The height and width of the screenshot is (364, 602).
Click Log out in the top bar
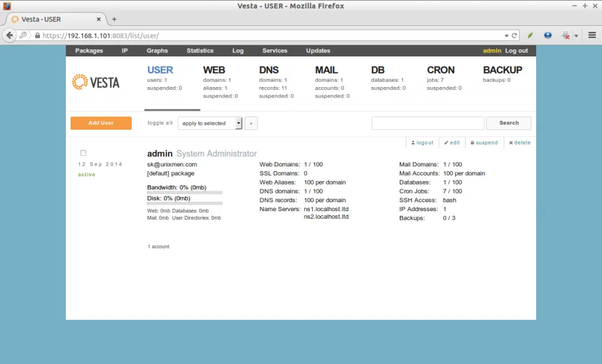click(516, 51)
